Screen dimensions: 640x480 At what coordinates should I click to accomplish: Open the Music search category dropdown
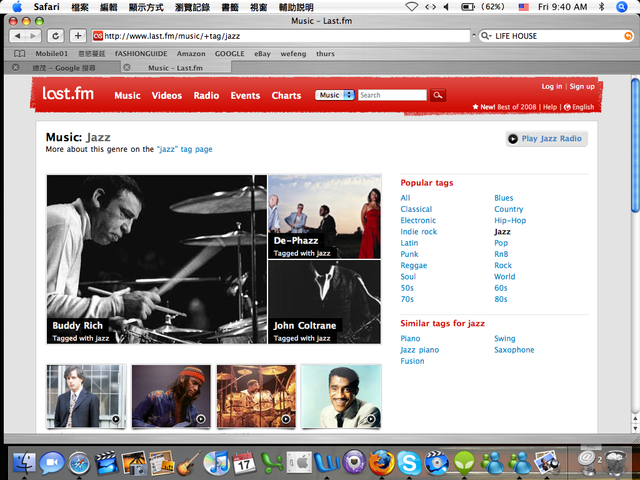(334, 95)
